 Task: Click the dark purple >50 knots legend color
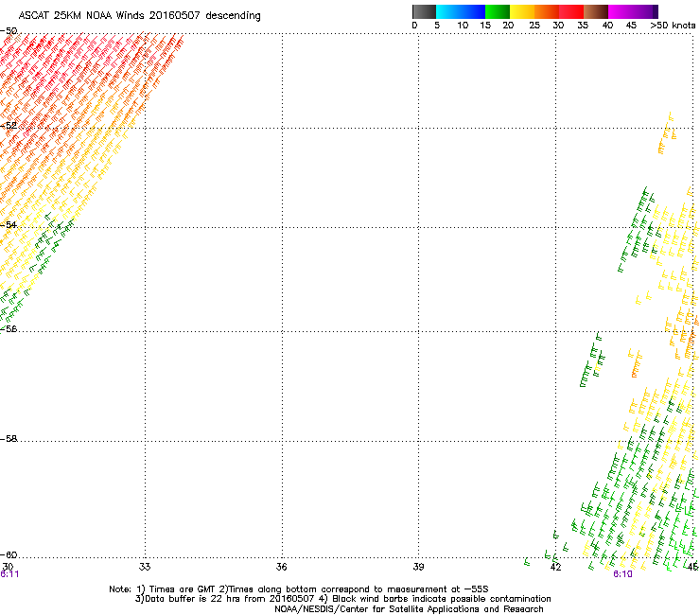click(x=656, y=11)
